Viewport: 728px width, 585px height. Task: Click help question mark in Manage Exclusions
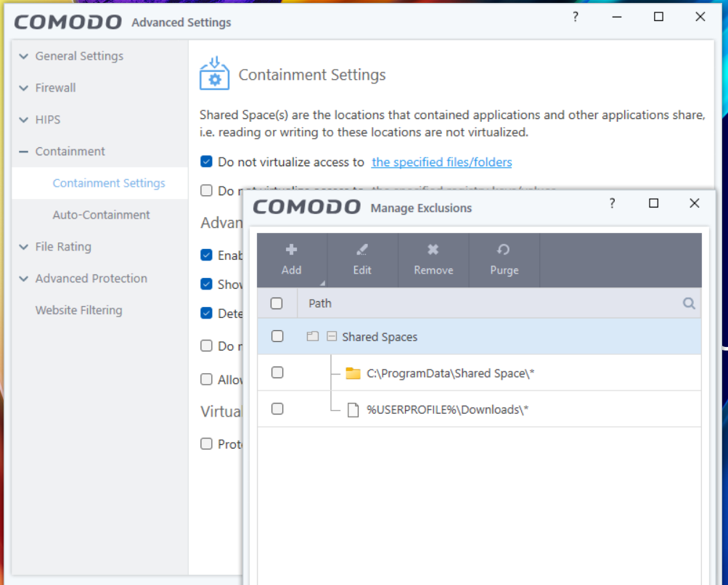pos(612,204)
